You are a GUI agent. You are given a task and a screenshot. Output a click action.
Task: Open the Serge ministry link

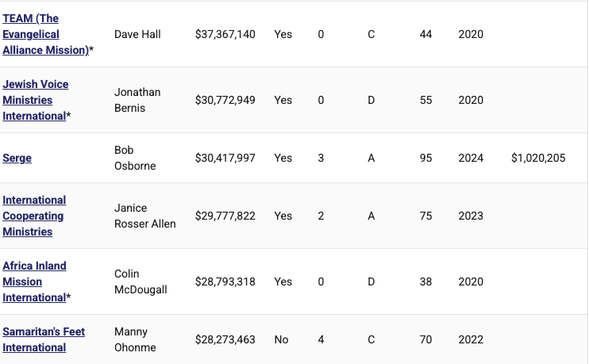point(17,158)
